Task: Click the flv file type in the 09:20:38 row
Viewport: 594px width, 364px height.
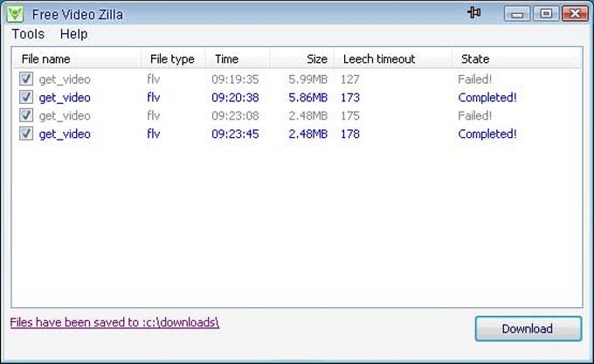Action: pos(154,97)
